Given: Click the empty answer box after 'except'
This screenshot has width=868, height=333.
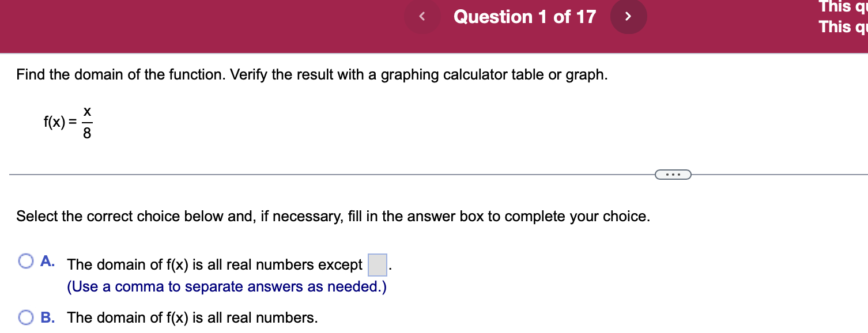Looking at the screenshot, I should [x=377, y=264].
